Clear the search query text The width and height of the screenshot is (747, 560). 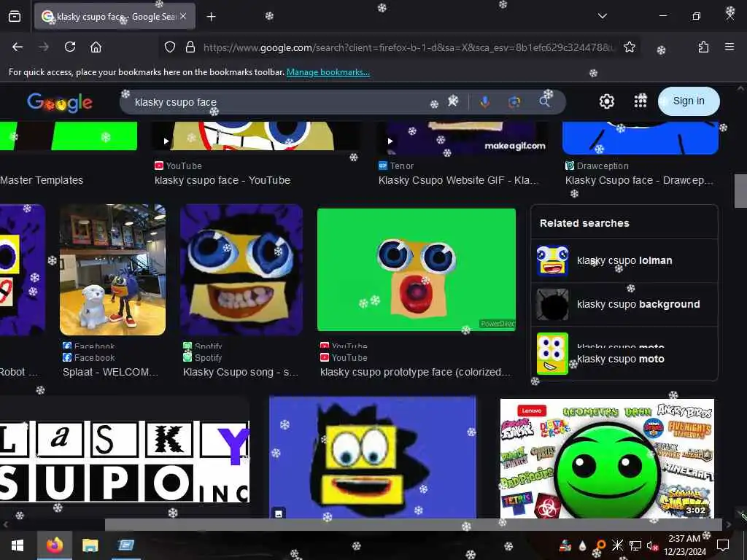452,101
